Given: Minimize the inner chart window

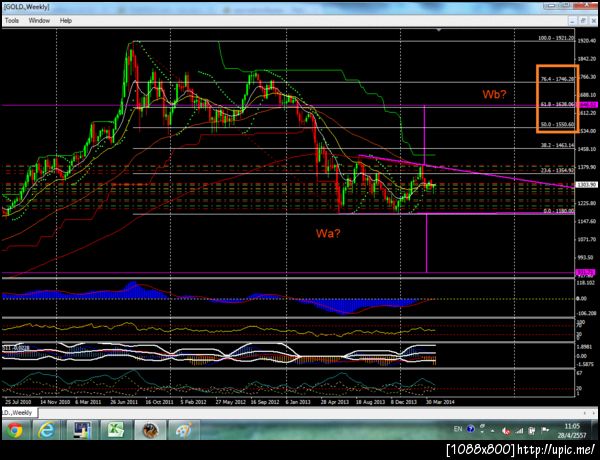Looking at the screenshot, I should pos(572,21).
